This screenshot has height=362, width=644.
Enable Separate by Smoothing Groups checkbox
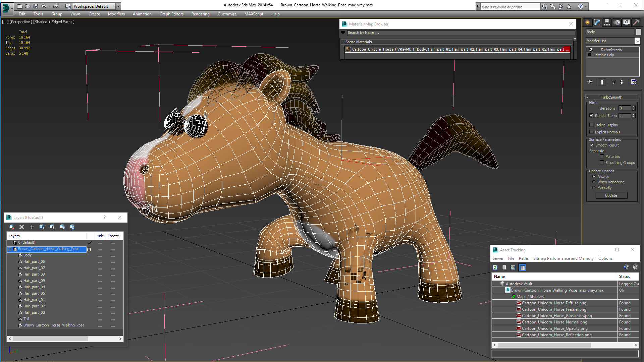pyautogui.click(x=602, y=163)
